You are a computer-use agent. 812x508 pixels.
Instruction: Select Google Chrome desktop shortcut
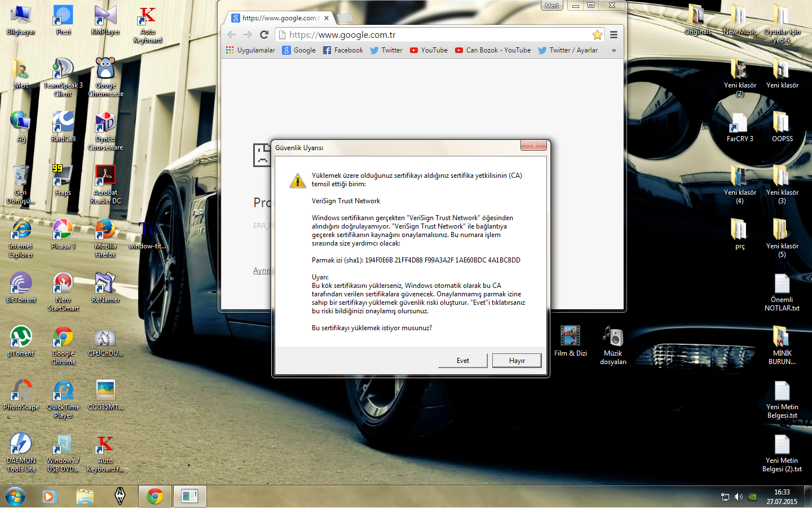tap(63, 345)
